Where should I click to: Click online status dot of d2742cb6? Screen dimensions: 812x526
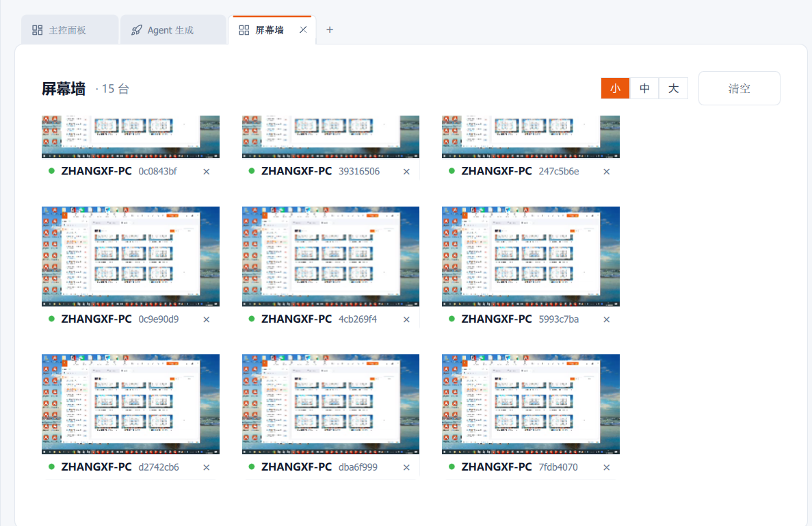[x=51, y=466]
